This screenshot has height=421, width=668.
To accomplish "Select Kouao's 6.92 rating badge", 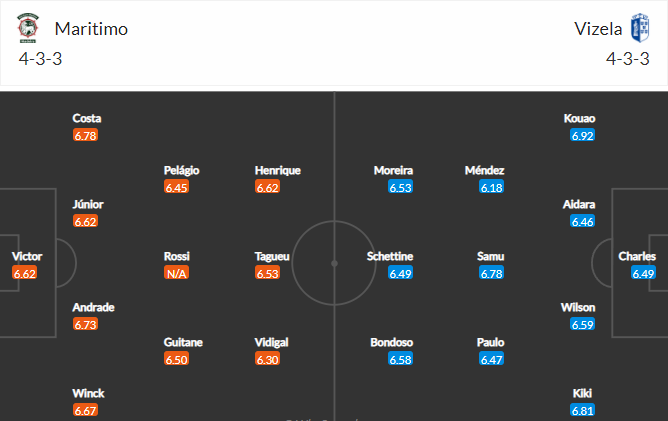I will [582, 136].
